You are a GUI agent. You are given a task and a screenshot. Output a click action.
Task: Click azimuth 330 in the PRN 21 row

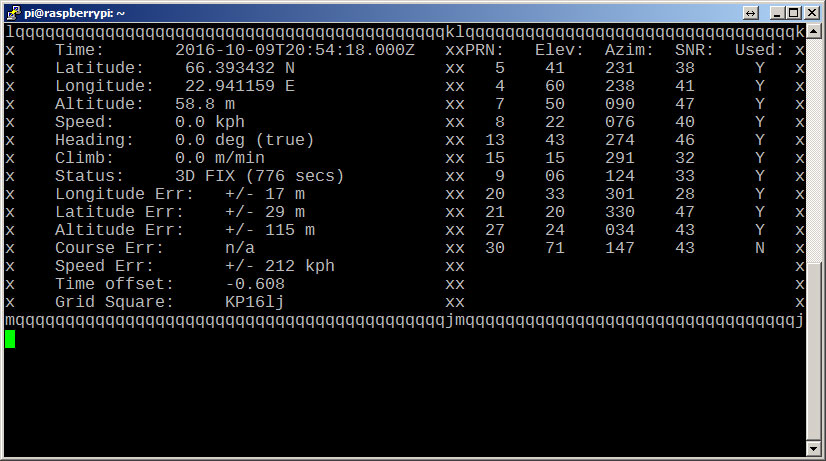pos(620,212)
